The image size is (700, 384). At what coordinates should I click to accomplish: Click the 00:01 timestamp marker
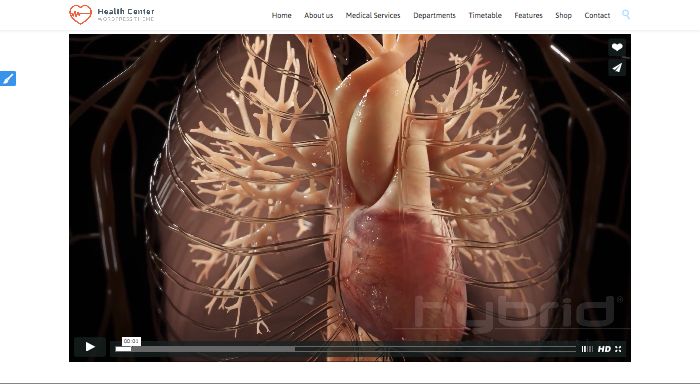click(x=131, y=341)
